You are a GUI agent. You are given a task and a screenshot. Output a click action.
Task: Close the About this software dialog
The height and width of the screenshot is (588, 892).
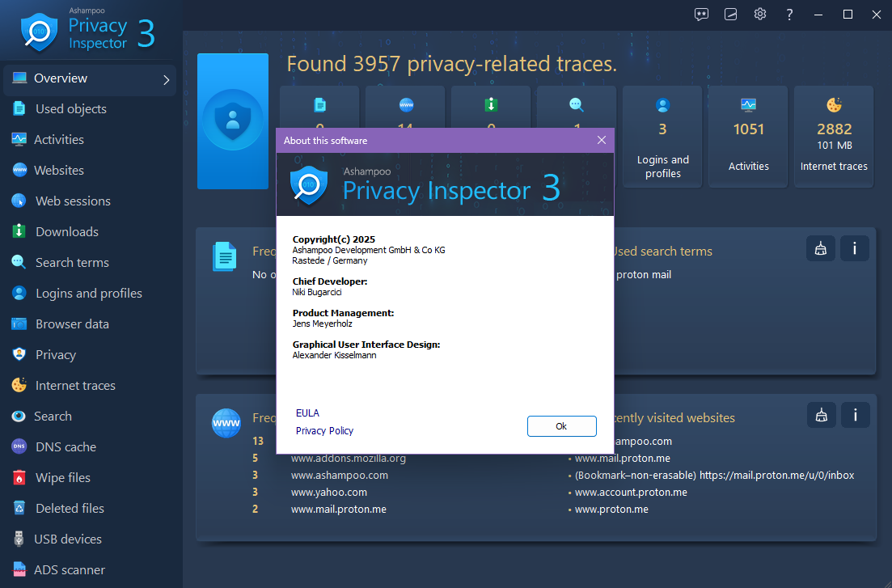click(x=602, y=140)
